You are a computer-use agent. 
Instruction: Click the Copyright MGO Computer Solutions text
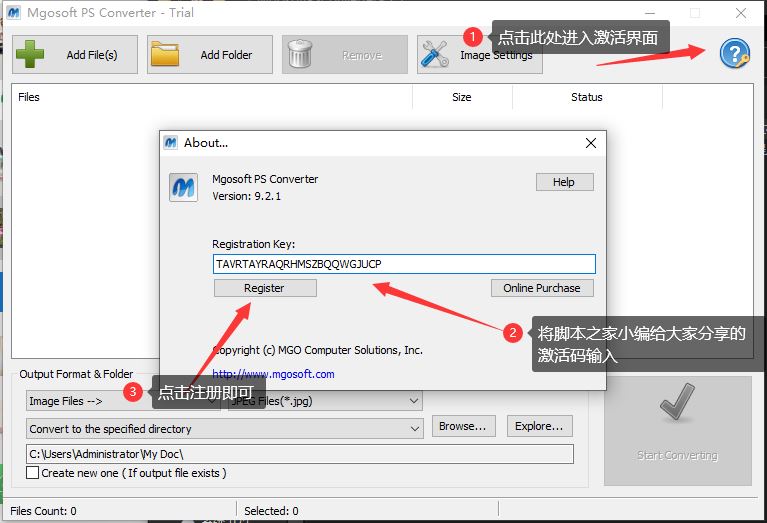tap(318, 350)
